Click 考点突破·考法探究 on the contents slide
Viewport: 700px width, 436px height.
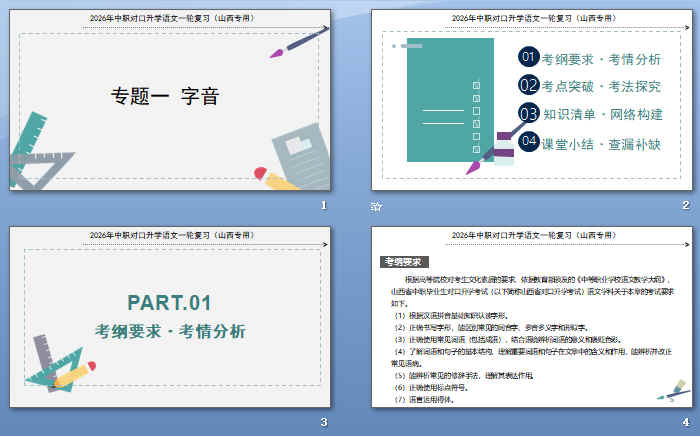601,86
